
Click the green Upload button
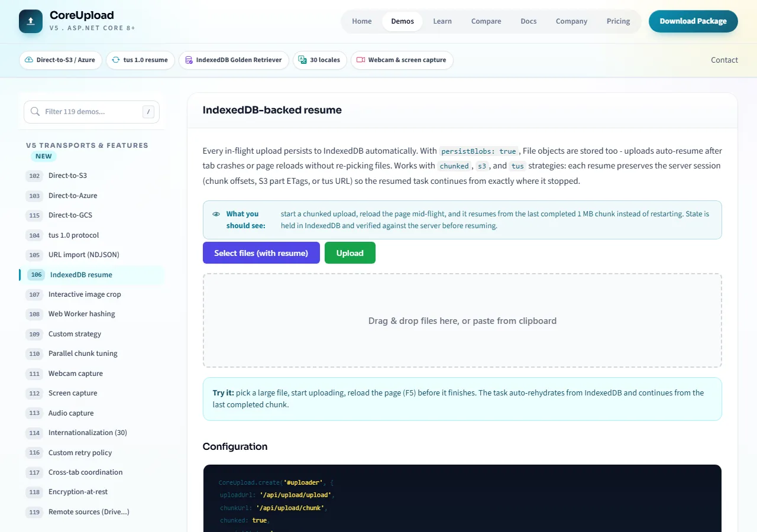pyautogui.click(x=350, y=253)
